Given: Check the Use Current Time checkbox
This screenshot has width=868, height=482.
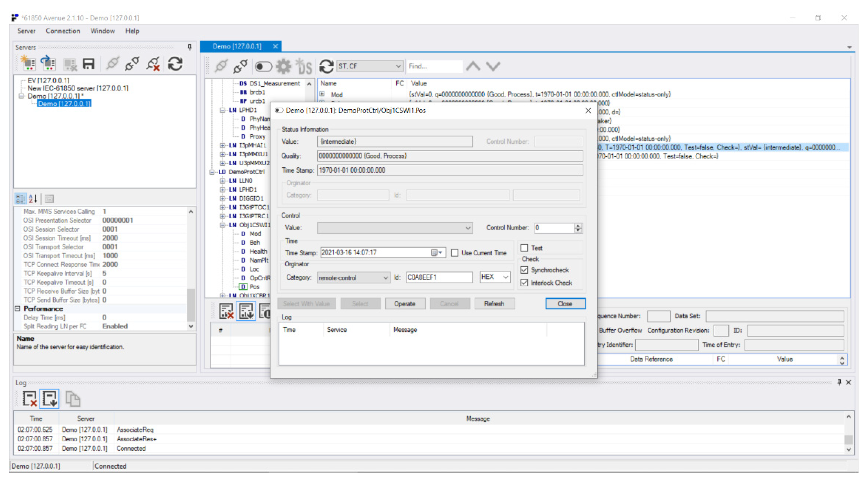Looking at the screenshot, I should point(454,253).
